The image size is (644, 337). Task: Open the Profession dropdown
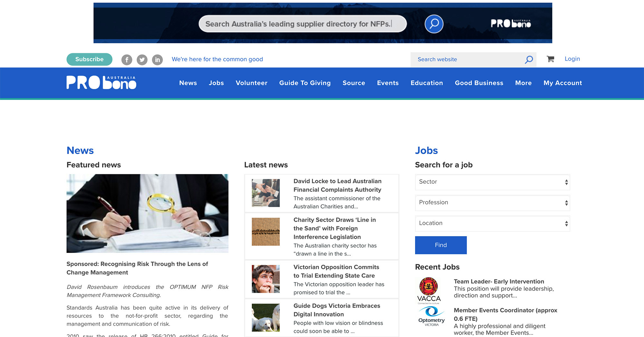point(492,203)
